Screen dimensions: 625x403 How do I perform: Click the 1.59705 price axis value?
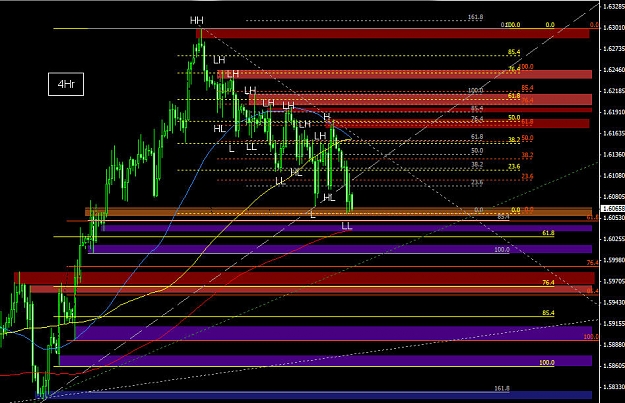coord(613,281)
